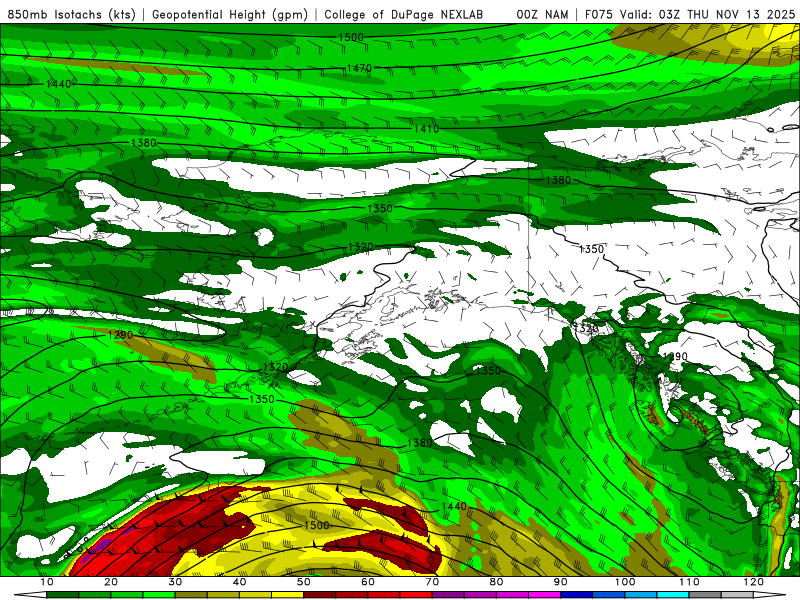Click the colorbar label '90'

pos(561,582)
